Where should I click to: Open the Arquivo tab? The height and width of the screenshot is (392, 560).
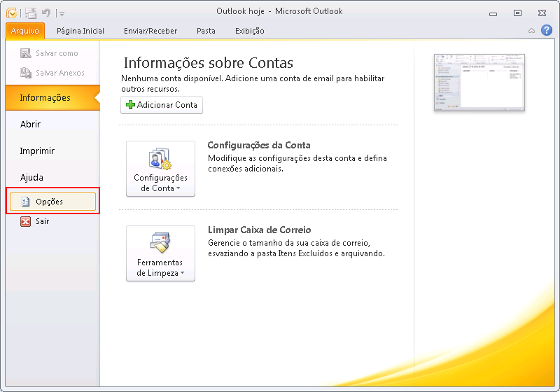click(x=25, y=31)
